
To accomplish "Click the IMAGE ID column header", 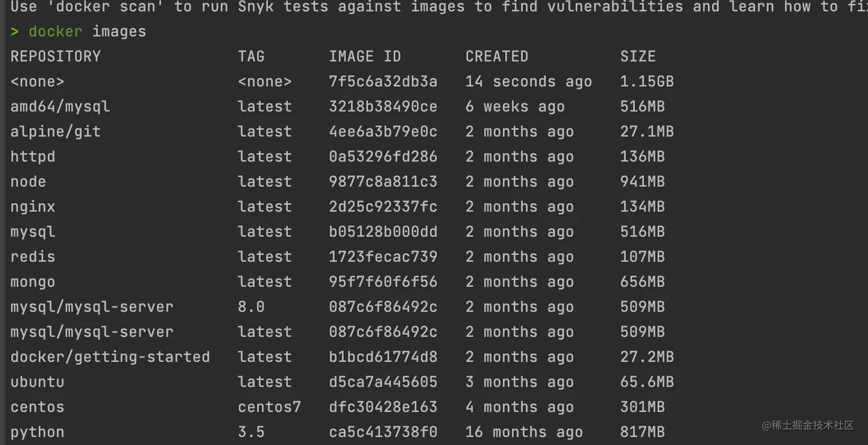I will pyautogui.click(x=365, y=56).
